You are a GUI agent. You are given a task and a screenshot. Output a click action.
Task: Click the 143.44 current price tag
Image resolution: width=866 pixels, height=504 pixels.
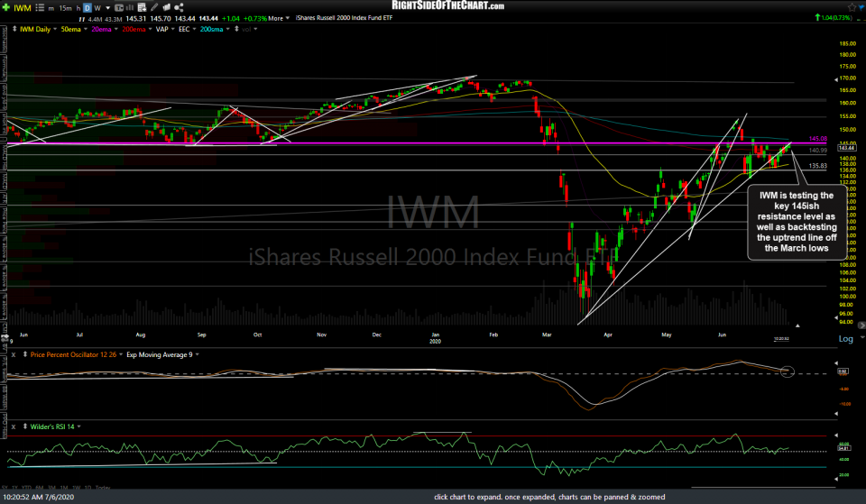(847, 147)
